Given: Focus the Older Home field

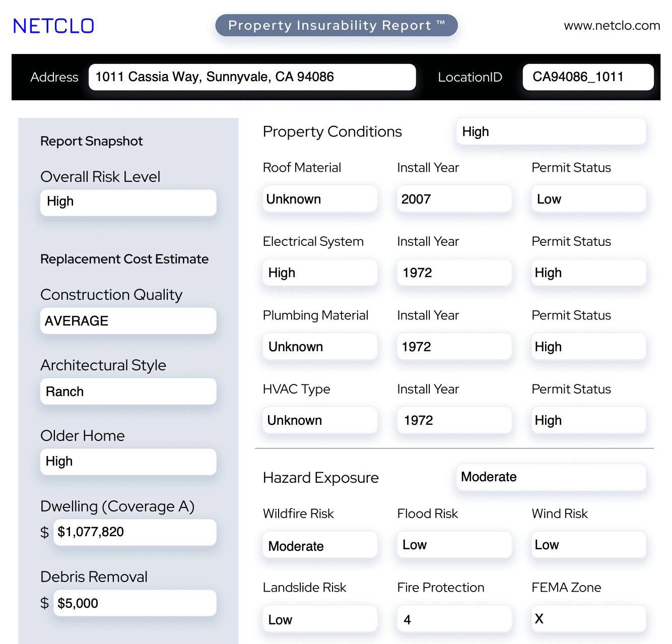Looking at the screenshot, I should click(x=128, y=462).
